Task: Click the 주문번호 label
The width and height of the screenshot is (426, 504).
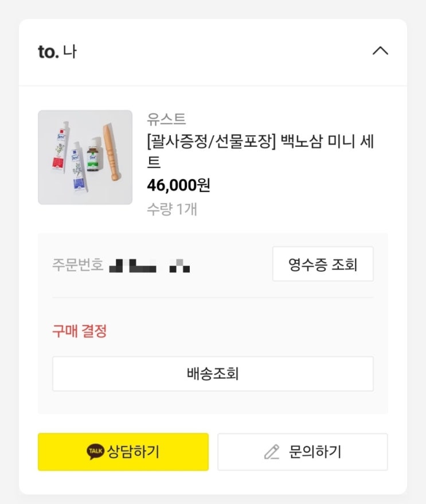Action: coord(77,265)
